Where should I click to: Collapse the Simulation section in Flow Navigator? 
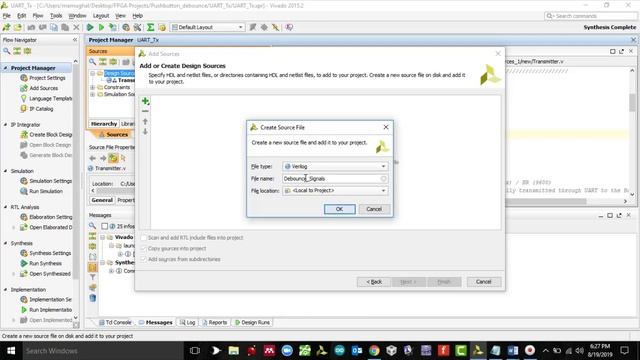[6, 171]
